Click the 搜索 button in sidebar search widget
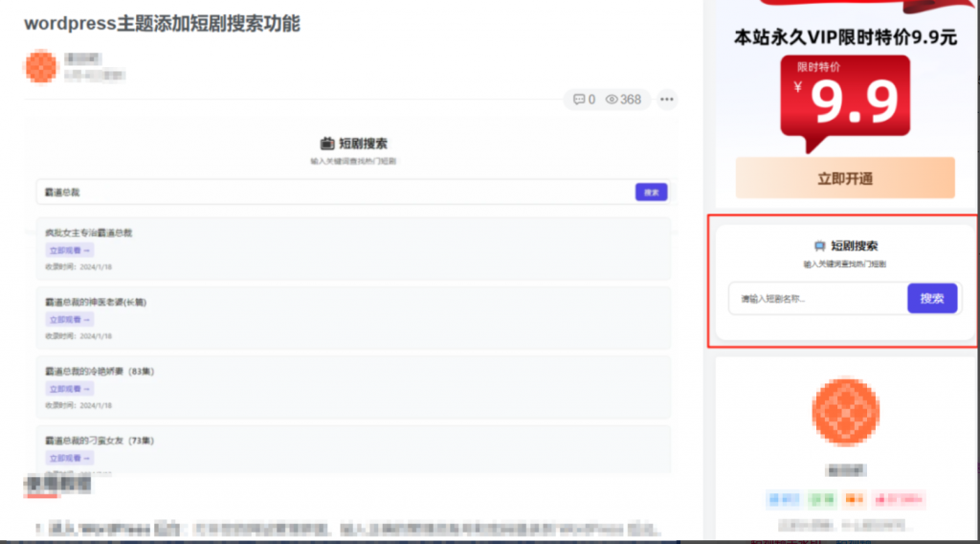 [932, 298]
